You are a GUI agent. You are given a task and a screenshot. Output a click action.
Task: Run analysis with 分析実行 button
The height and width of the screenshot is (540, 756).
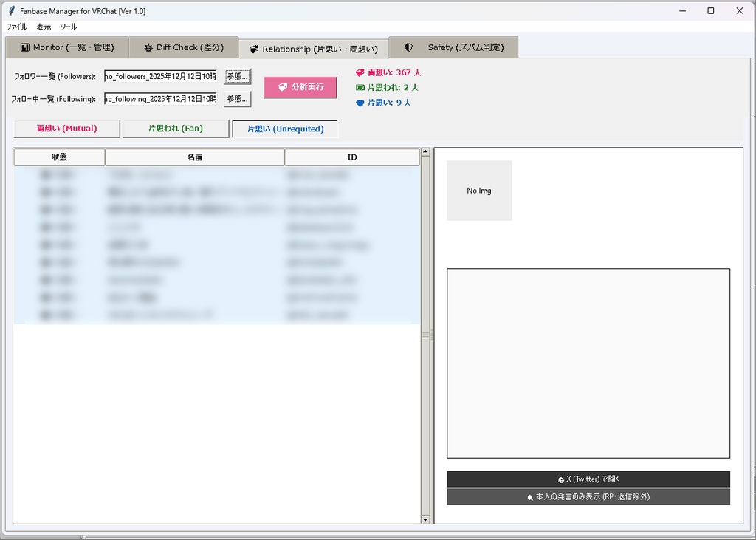(x=301, y=87)
